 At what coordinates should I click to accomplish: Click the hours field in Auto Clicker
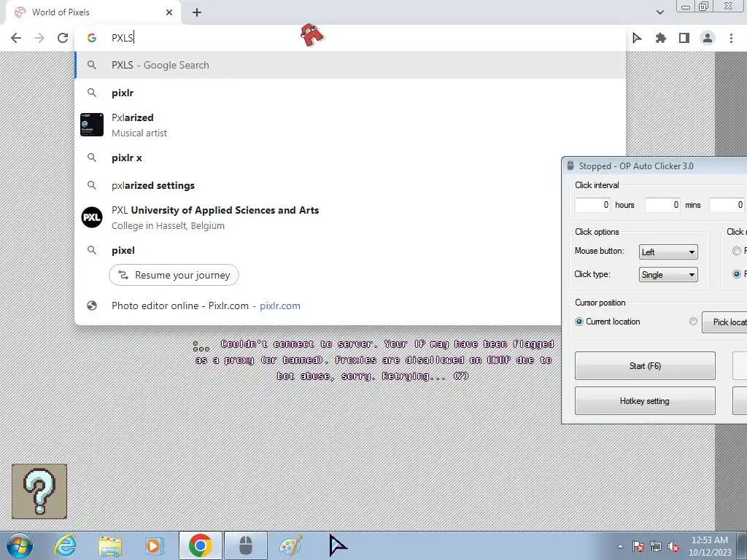[x=592, y=205]
